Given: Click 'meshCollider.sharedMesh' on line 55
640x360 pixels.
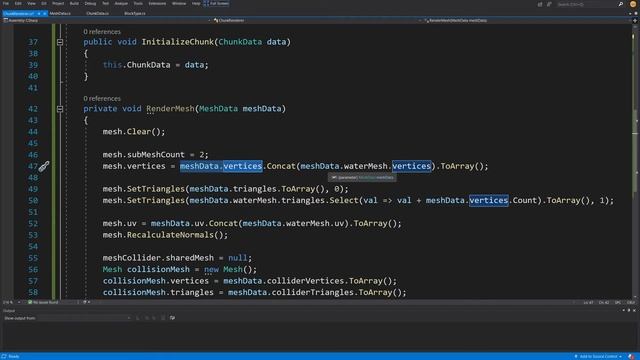Looking at the screenshot, I should click(158, 258).
